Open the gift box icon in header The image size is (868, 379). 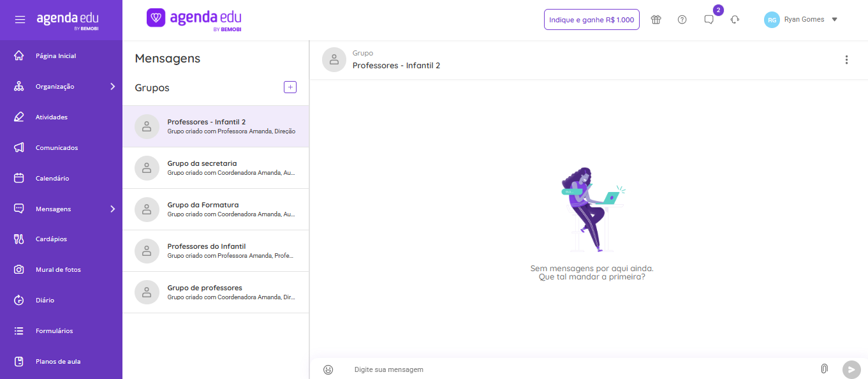656,20
